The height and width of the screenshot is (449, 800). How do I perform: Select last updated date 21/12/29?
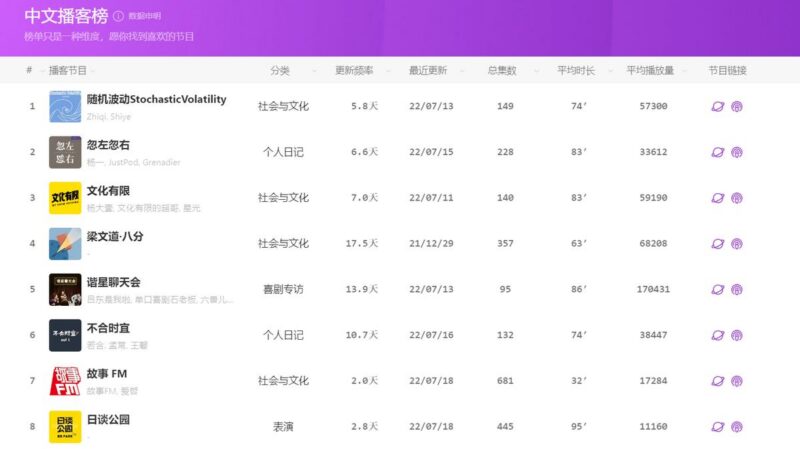click(x=431, y=243)
